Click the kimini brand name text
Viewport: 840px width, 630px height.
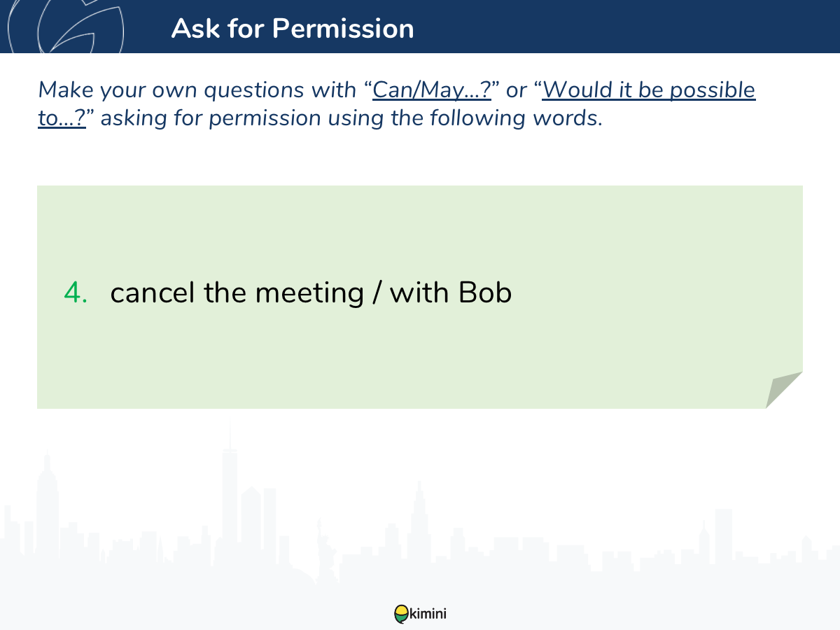click(x=428, y=615)
